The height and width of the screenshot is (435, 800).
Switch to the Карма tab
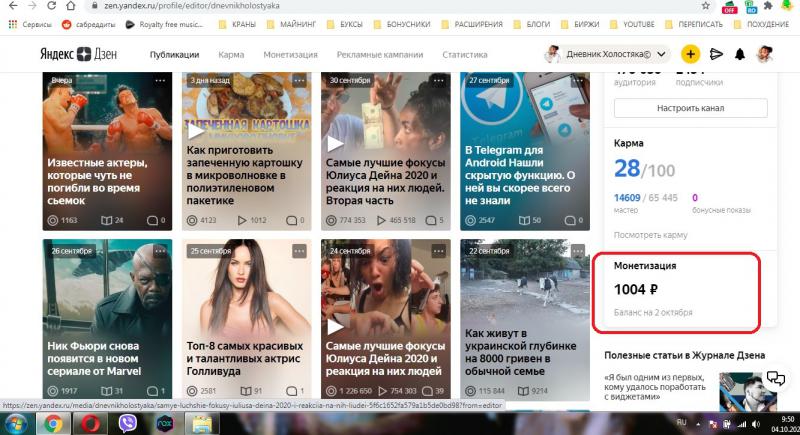(231, 55)
